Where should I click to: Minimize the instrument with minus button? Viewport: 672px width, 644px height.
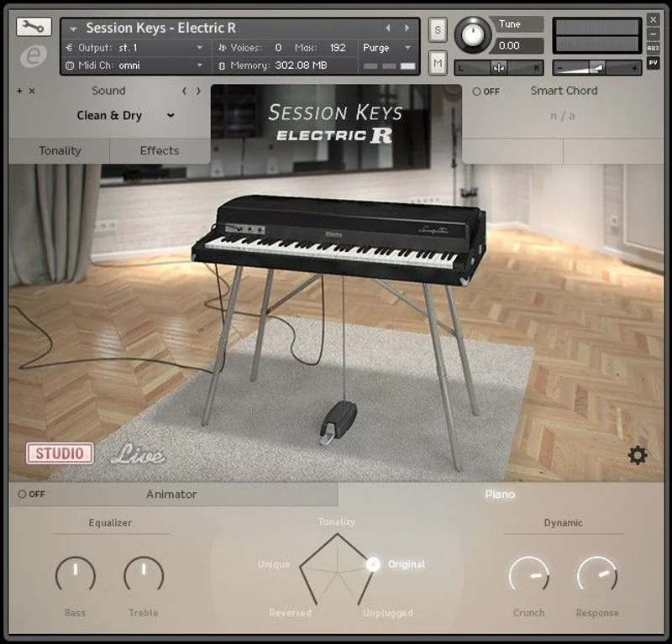pyautogui.click(x=653, y=34)
